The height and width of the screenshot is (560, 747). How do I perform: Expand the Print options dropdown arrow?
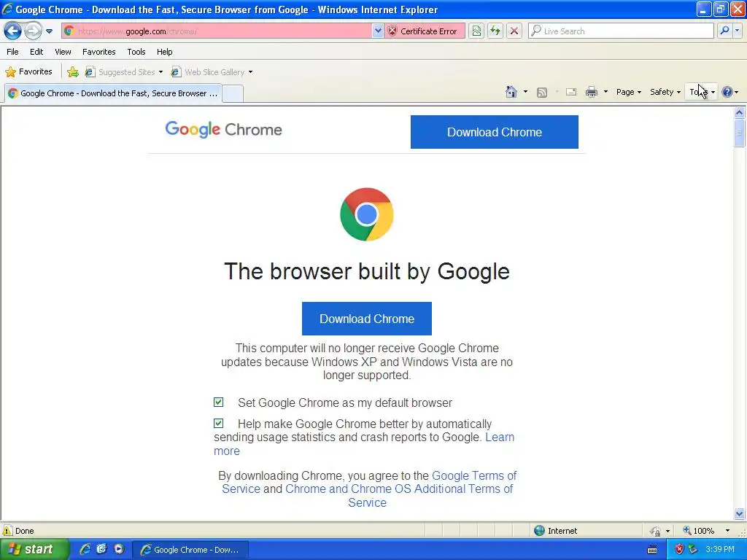pyautogui.click(x=605, y=92)
